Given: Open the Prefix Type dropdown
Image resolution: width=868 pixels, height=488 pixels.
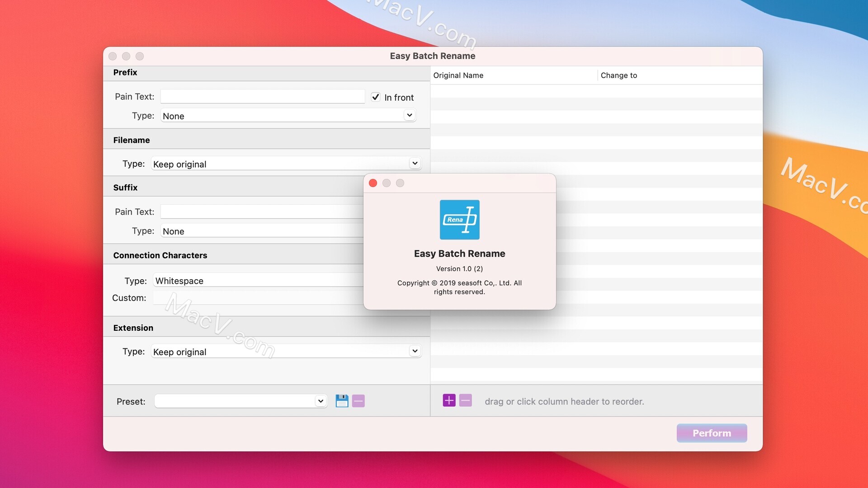Looking at the screenshot, I should [288, 116].
